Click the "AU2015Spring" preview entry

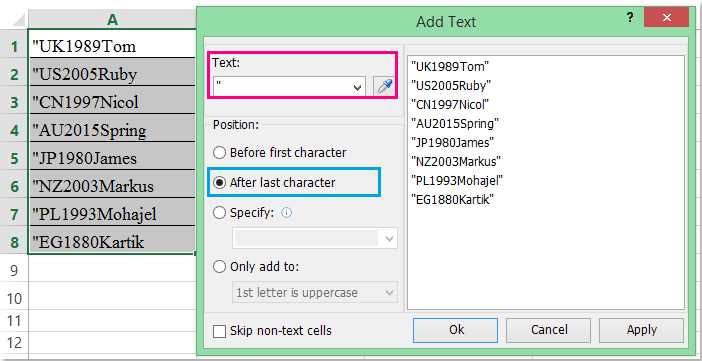(x=455, y=123)
